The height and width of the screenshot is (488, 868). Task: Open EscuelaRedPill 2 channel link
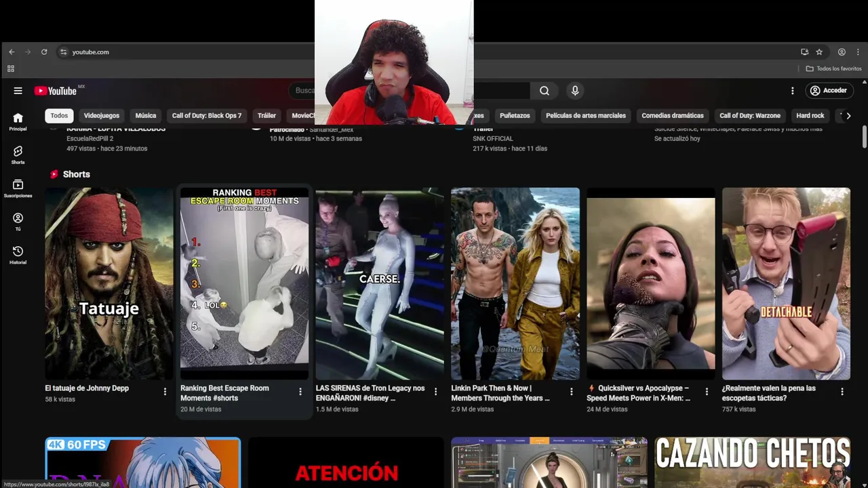(x=90, y=138)
